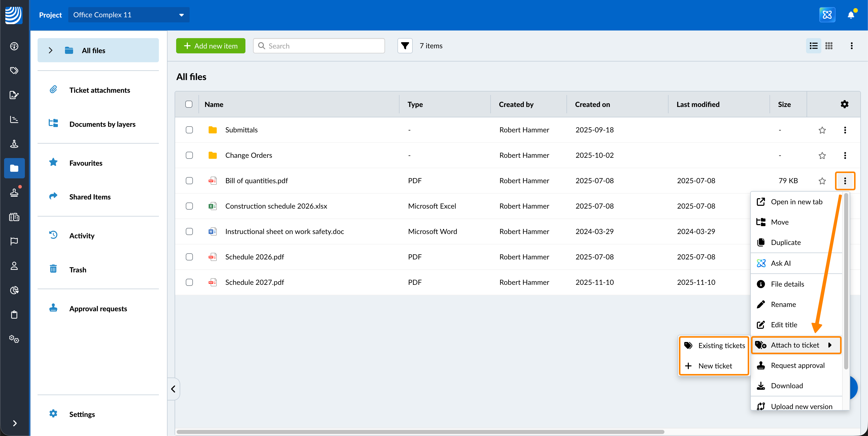Open three-dot menu for Change Orders
The height and width of the screenshot is (436, 868).
[x=845, y=155]
